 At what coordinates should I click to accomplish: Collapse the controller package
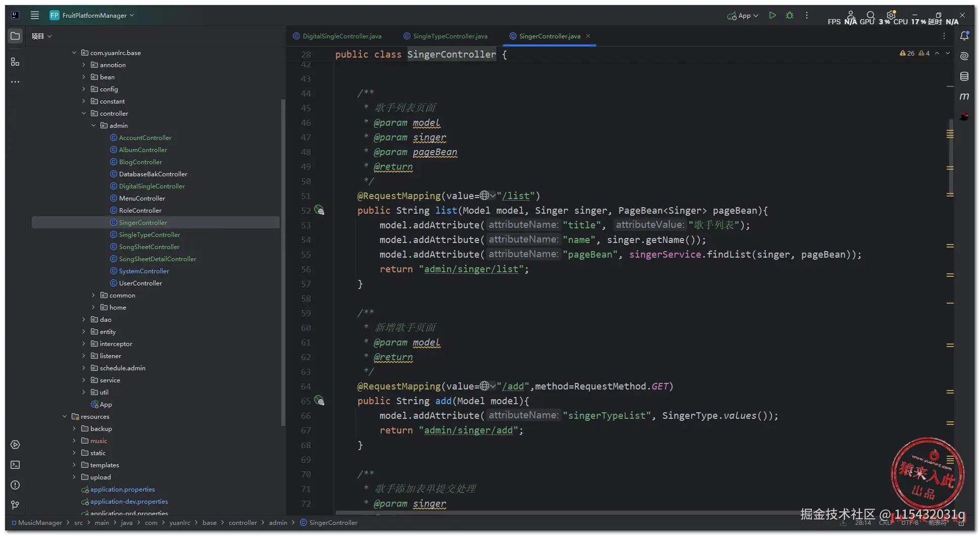click(x=84, y=113)
